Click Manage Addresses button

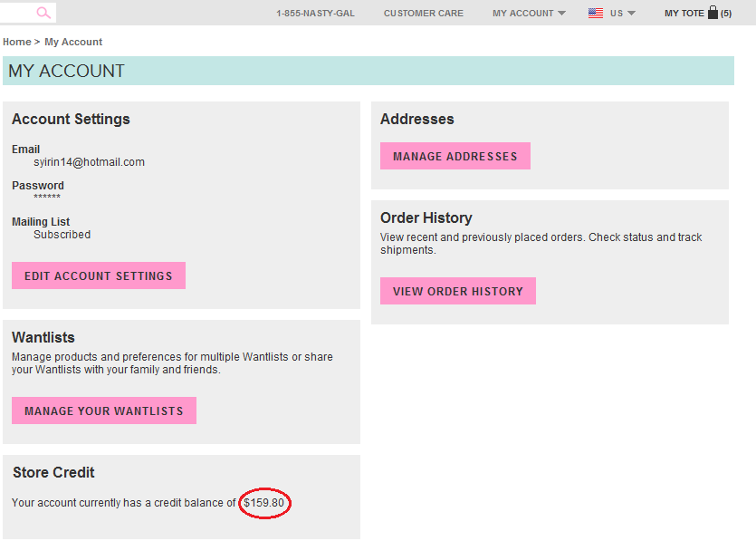[x=455, y=156]
